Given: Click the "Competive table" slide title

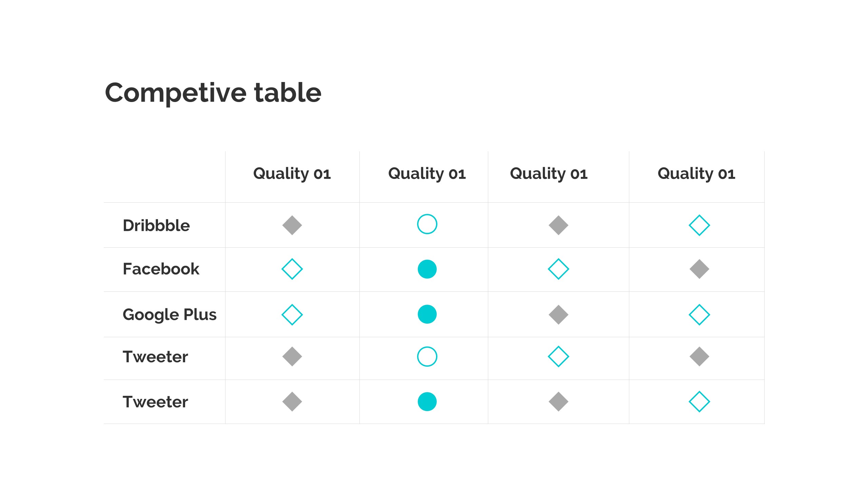Looking at the screenshot, I should [x=213, y=93].
